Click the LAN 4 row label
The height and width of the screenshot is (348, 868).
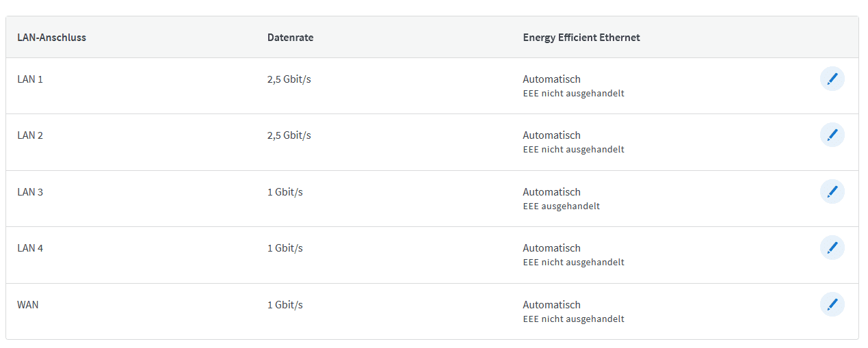[30, 248]
